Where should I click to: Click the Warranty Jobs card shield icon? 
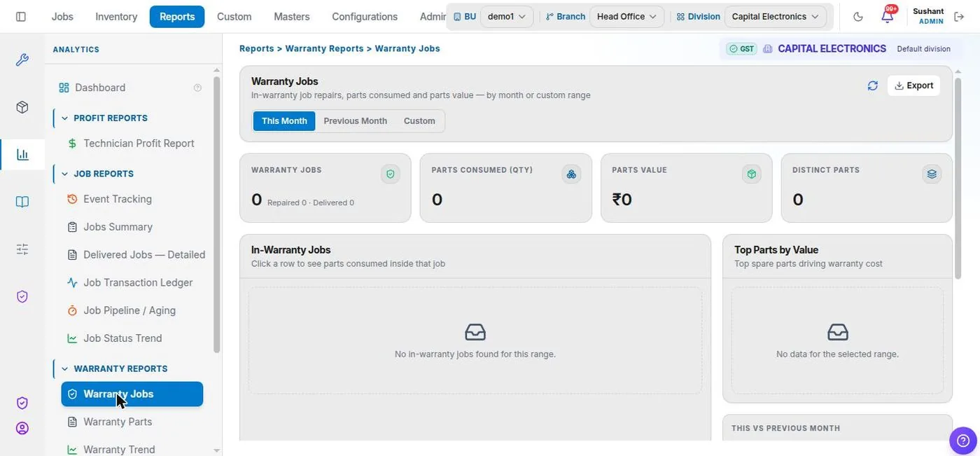pos(391,174)
